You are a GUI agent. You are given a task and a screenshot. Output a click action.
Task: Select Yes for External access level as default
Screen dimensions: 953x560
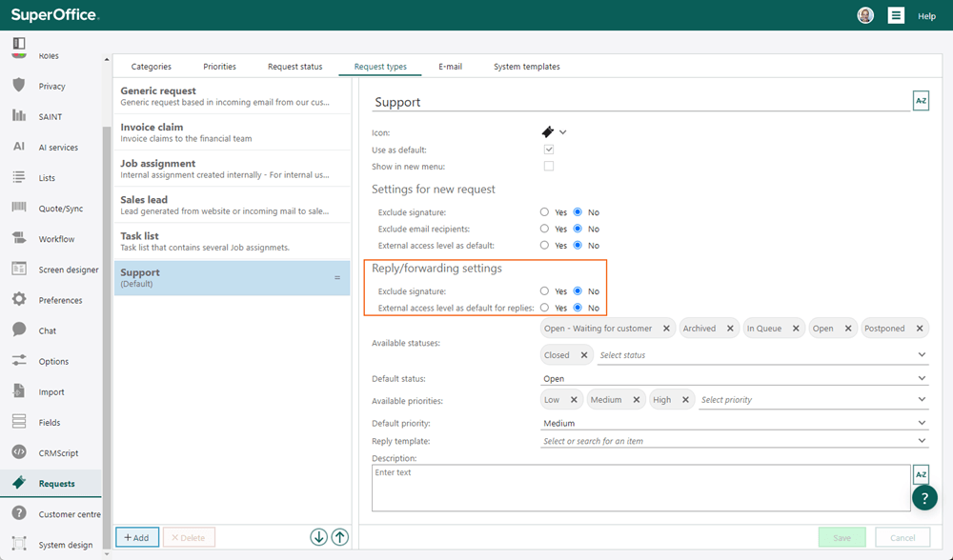click(544, 246)
